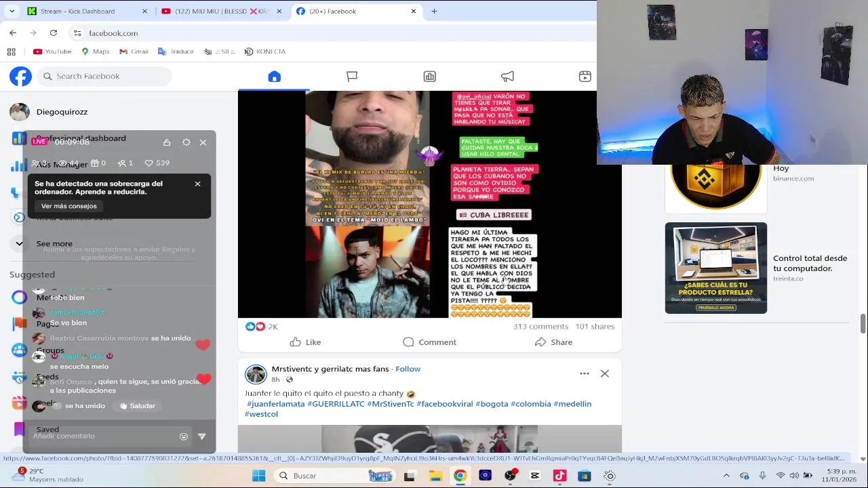Open the #medellin hashtag
This screenshot has width=868, height=488.
572,404
